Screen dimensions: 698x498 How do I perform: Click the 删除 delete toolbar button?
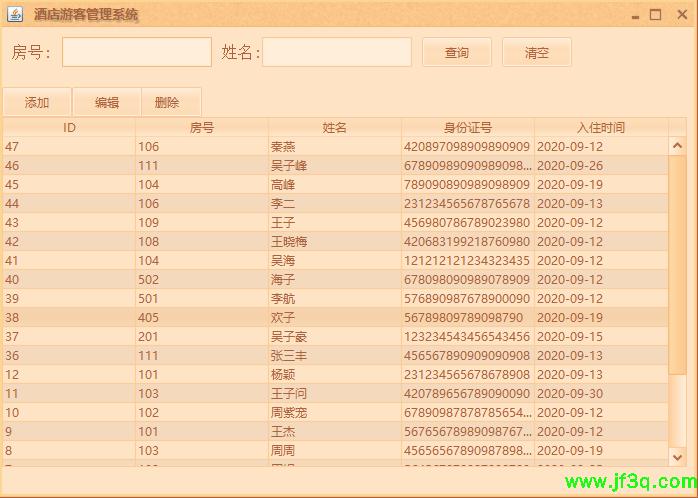point(167,102)
